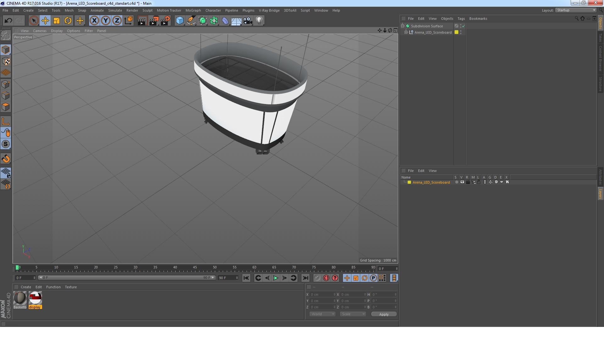Open the Content Browser side tab
The image size is (604, 364).
point(601,58)
